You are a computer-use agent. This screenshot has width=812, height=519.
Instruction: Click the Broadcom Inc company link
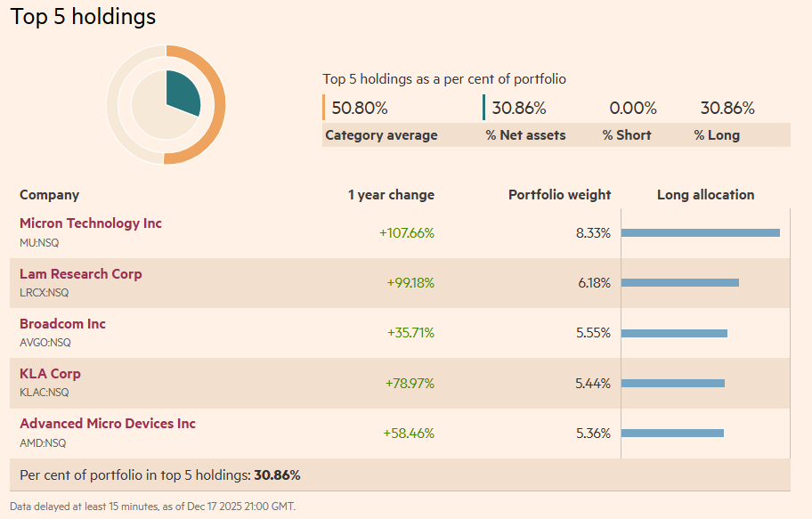[x=62, y=324]
